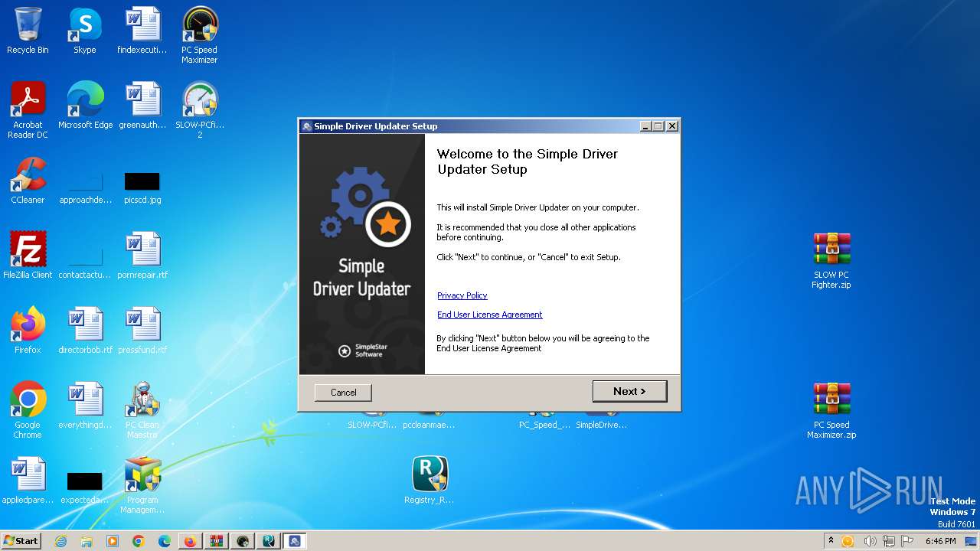980x551 pixels.
Task: Select the Microsoft Edge desktop icon
Action: pyautogui.click(x=85, y=106)
